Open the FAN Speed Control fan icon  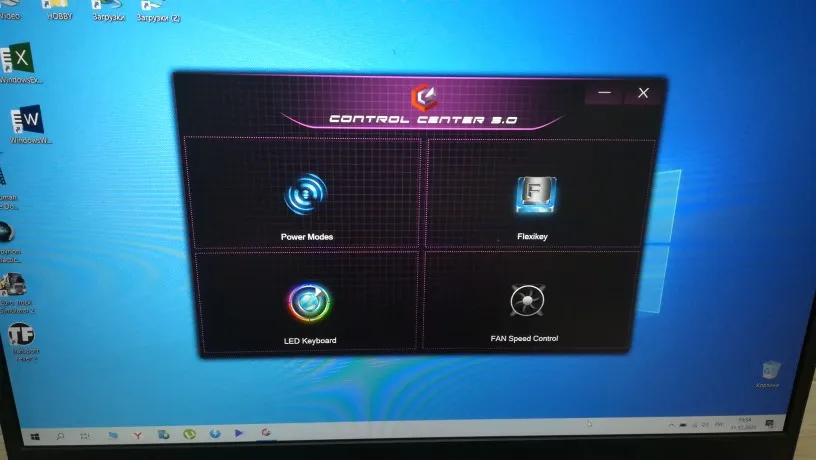point(527,300)
